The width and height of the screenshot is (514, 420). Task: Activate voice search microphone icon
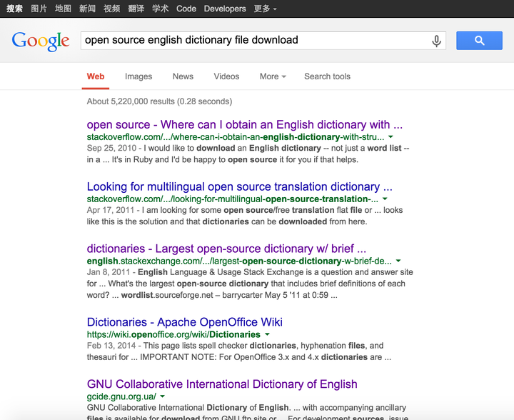[436, 41]
